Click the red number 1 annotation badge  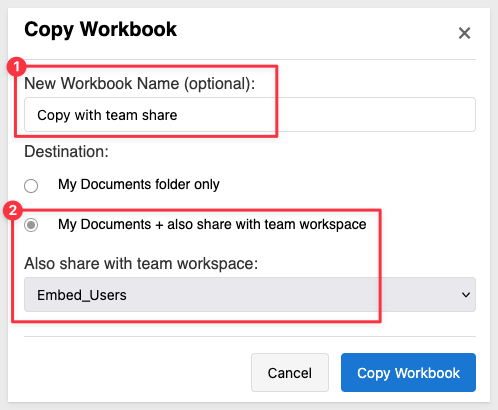pos(16,67)
